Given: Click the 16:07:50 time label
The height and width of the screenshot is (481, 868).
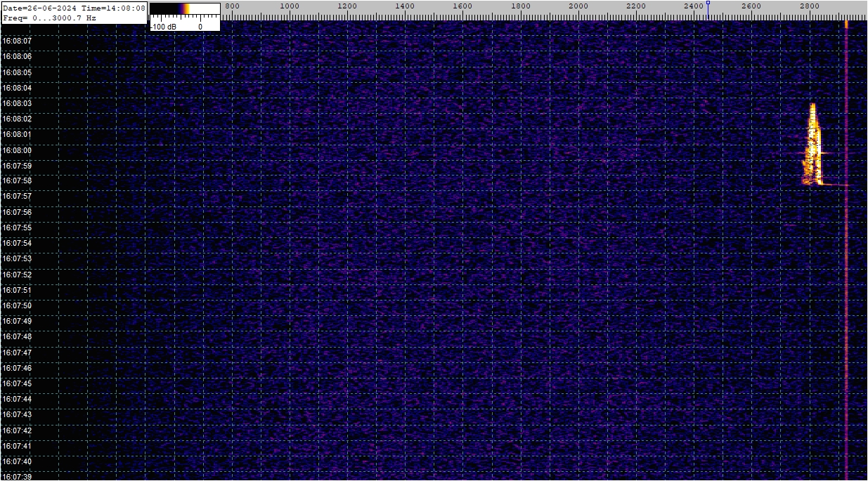Looking at the screenshot, I should click(17, 305).
